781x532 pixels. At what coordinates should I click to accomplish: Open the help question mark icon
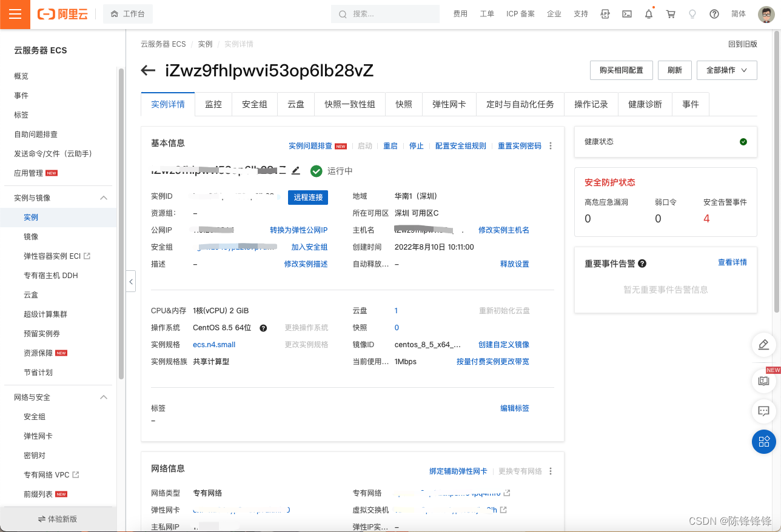click(x=714, y=13)
